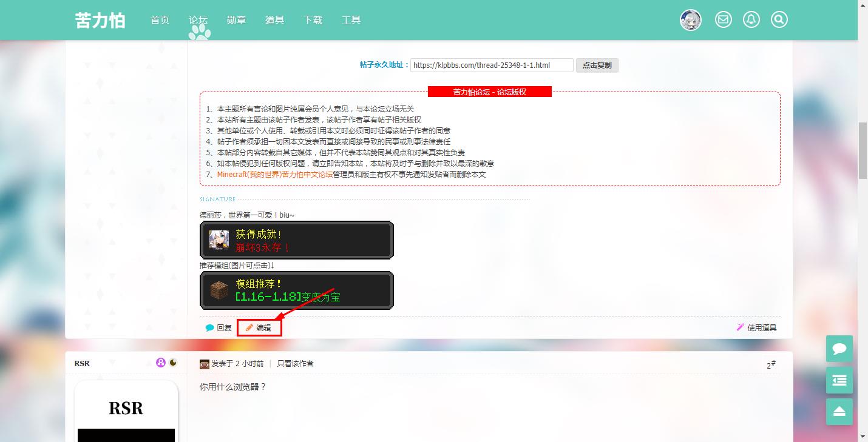Click 发表于 2 小时前 timestamp

pos(237,364)
